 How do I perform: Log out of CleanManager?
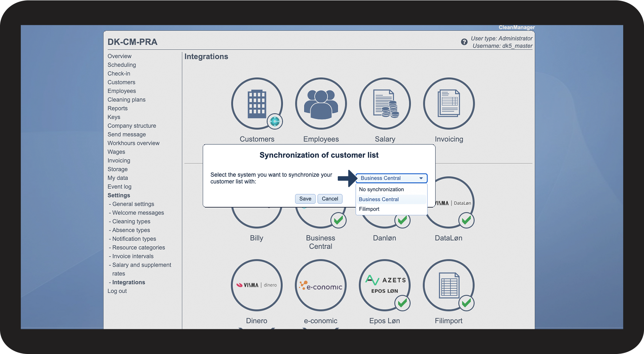(117, 291)
